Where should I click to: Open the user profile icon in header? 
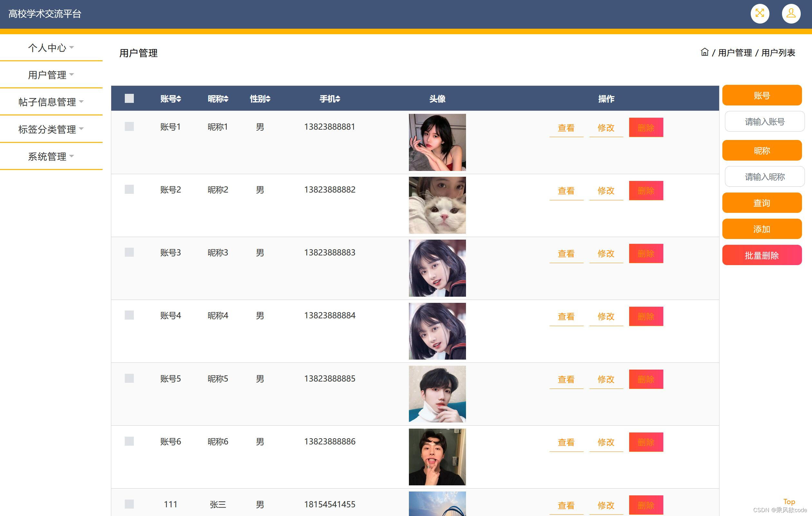(791, 14)
